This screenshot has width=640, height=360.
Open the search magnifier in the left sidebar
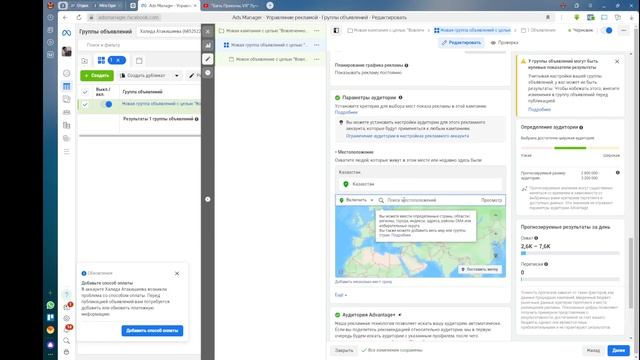coord(67,340)
